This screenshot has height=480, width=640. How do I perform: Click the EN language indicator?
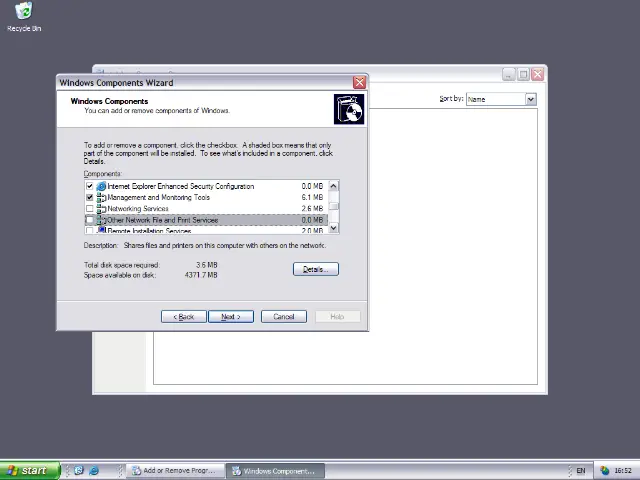[x=581, y=471]
